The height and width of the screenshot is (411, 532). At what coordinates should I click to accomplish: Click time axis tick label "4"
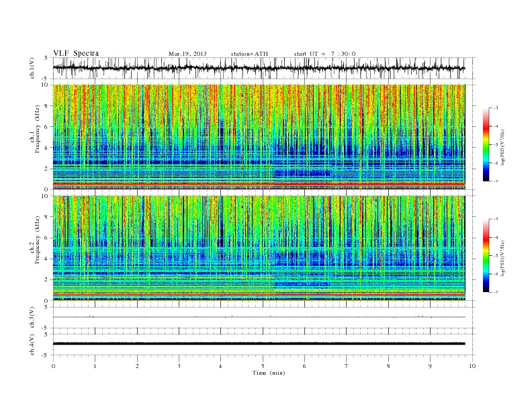point(220,366)
